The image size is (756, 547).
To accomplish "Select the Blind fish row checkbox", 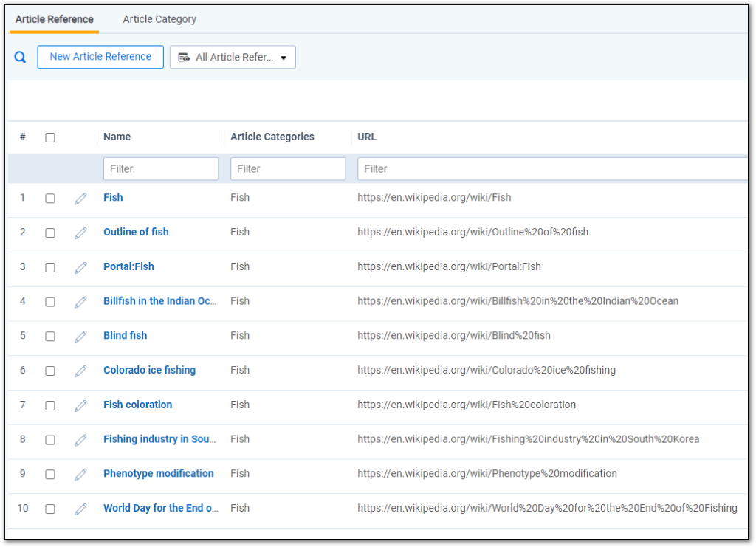I will [x=50, y=337].
